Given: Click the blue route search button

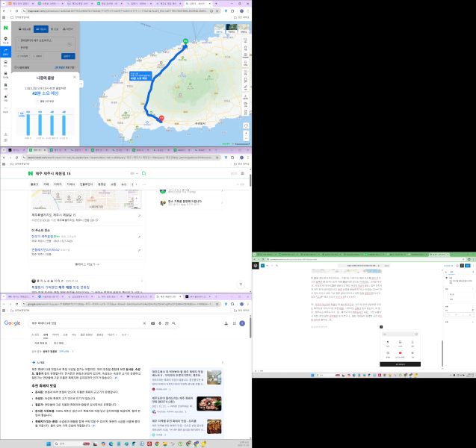Looking at the screenshot, I should tap(68, 55).
